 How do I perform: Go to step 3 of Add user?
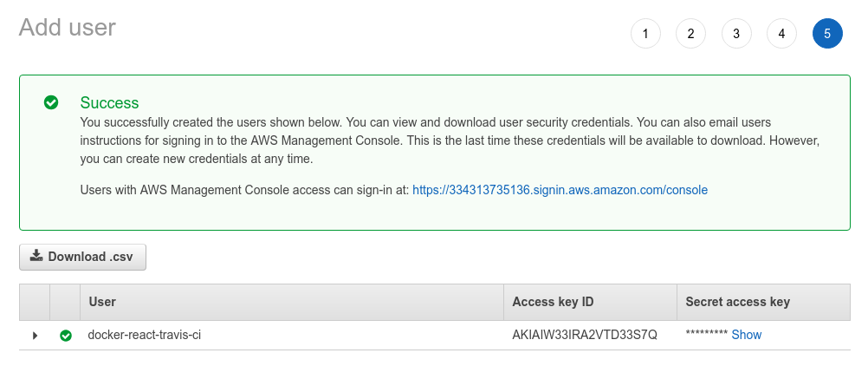click(736, 34)
